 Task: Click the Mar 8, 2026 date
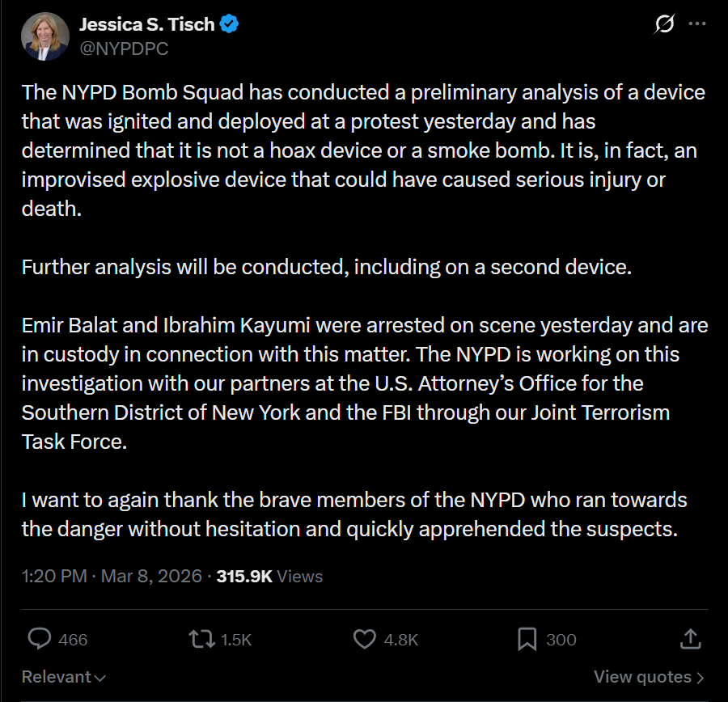point(151,576)
